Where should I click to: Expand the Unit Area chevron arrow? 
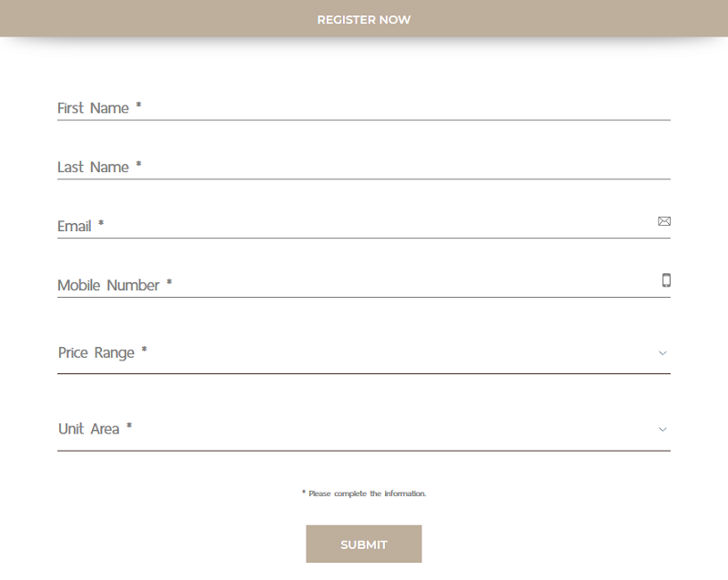662,430
